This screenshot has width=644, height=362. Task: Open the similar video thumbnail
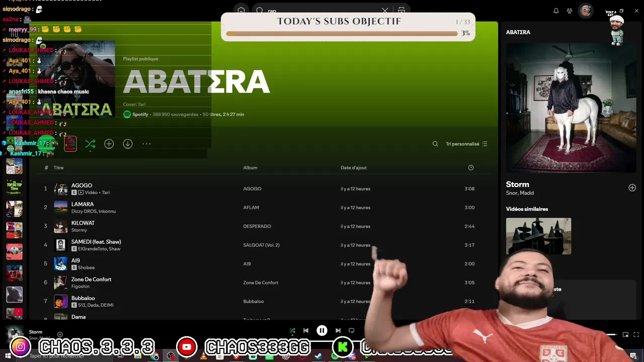538,236
